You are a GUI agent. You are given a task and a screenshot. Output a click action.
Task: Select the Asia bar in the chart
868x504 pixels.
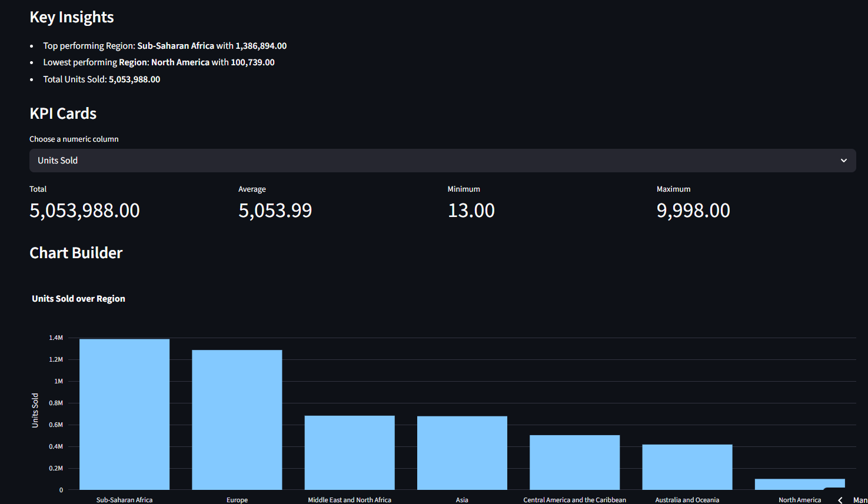462,453
